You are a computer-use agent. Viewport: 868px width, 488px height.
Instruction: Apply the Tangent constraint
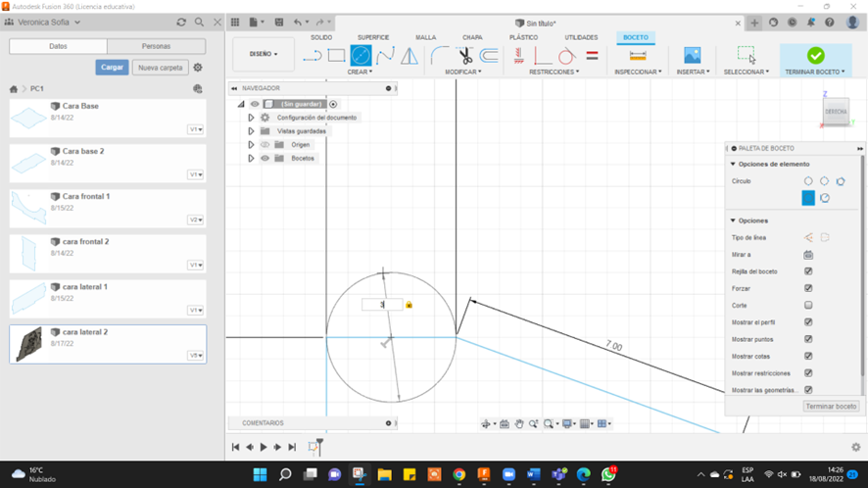tap(566, 56)
